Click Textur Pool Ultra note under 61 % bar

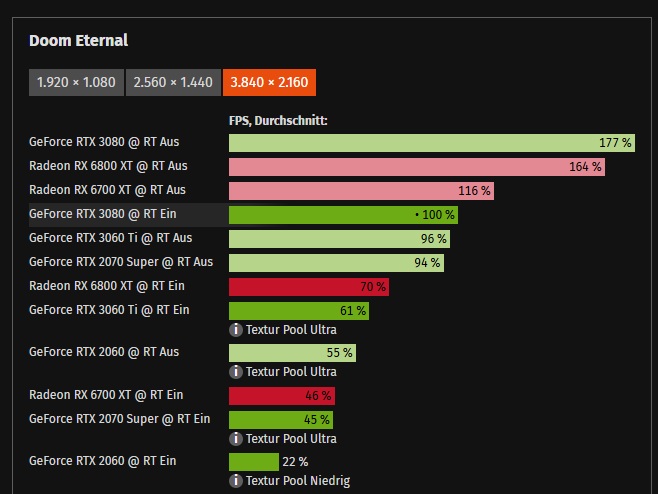(x=291, y=330)
